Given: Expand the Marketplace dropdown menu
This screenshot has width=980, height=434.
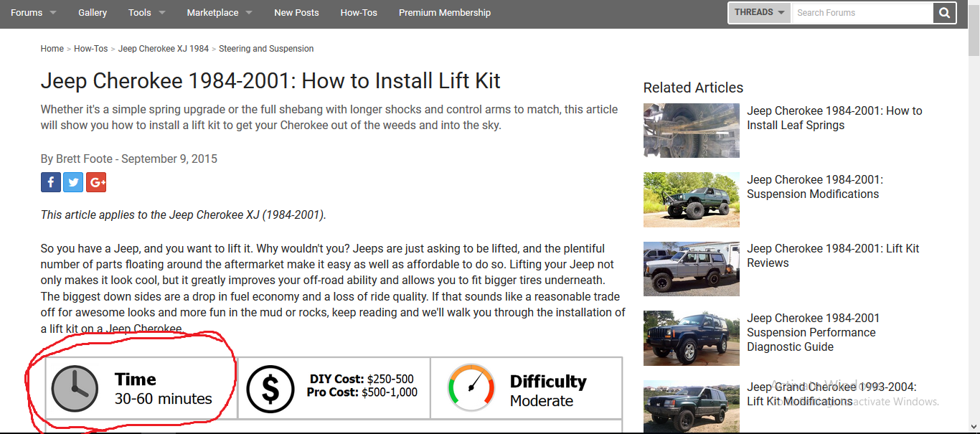Looking at the screenshot, I should pos(220,12).
